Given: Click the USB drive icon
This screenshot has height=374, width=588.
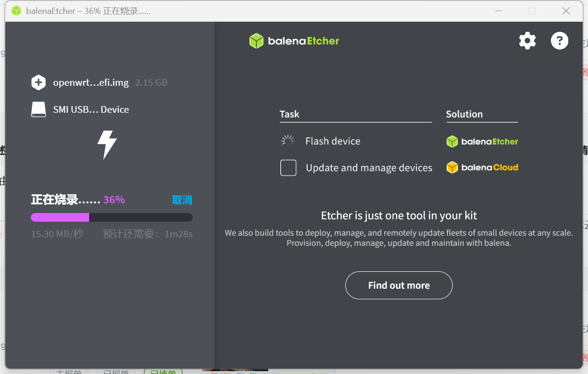Looking at the screenshot, I should click(x=39, y=109).
